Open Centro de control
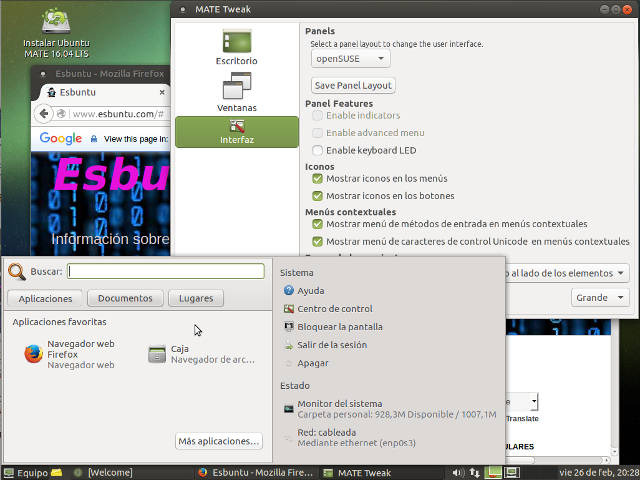640x480 pixels. (x=328, y=309)
